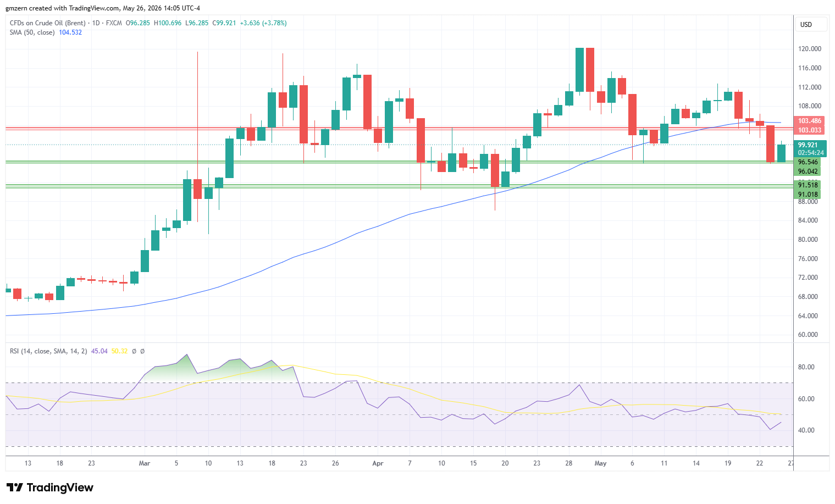Click the 64.000 price axis label

[x=808, y=316]
